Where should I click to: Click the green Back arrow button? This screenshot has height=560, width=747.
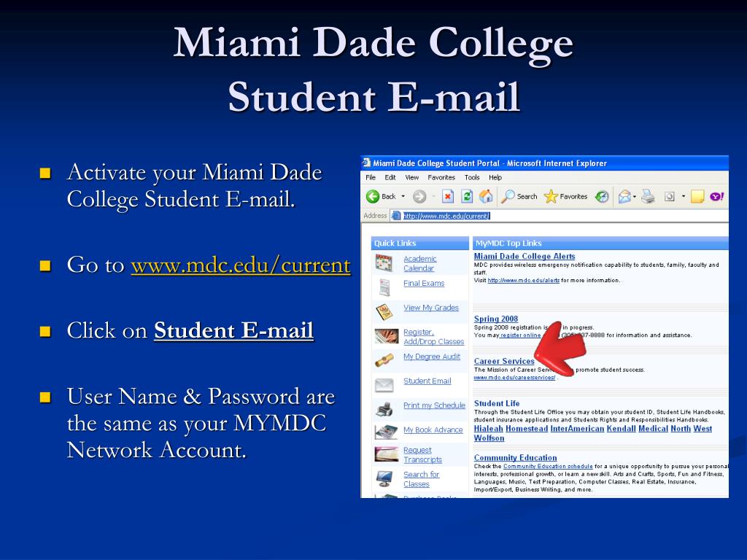373,196
